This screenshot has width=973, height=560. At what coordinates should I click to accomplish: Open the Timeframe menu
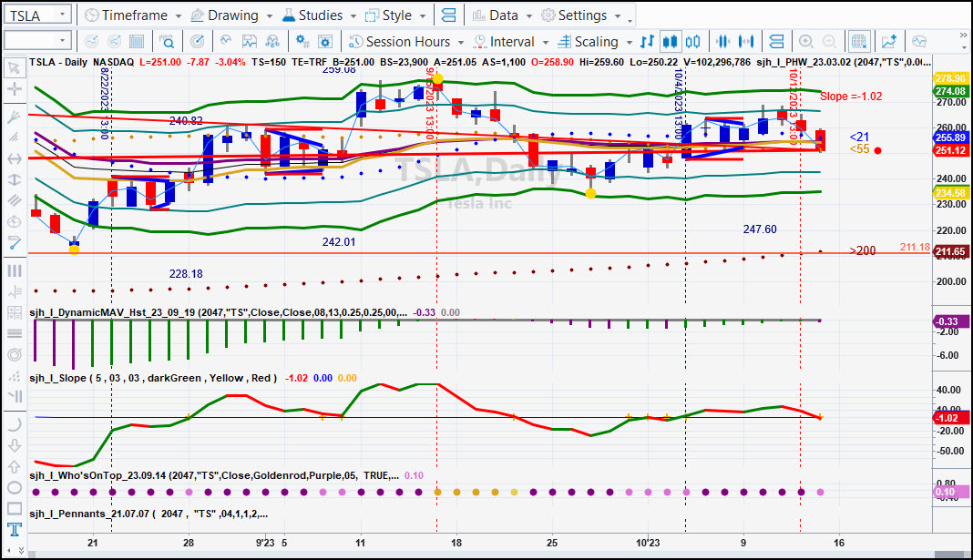(133, 15)
